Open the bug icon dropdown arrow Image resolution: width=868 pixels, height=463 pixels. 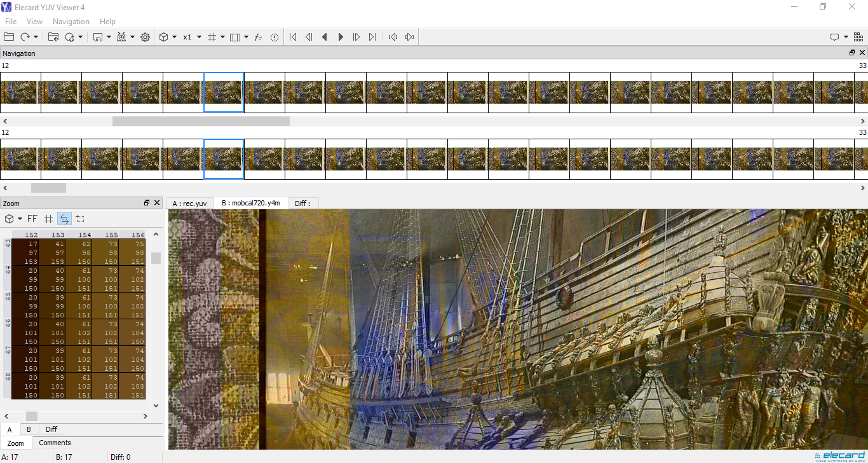pos(132,37)
